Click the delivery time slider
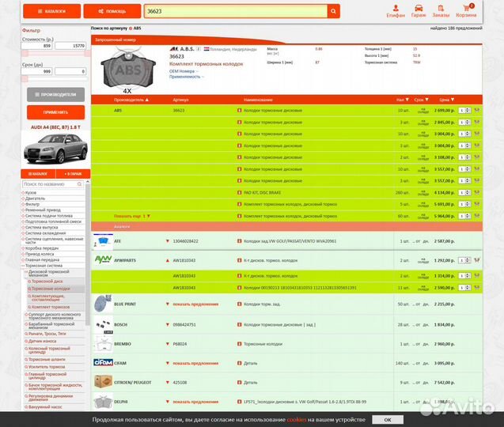 (x=55, y=78)
